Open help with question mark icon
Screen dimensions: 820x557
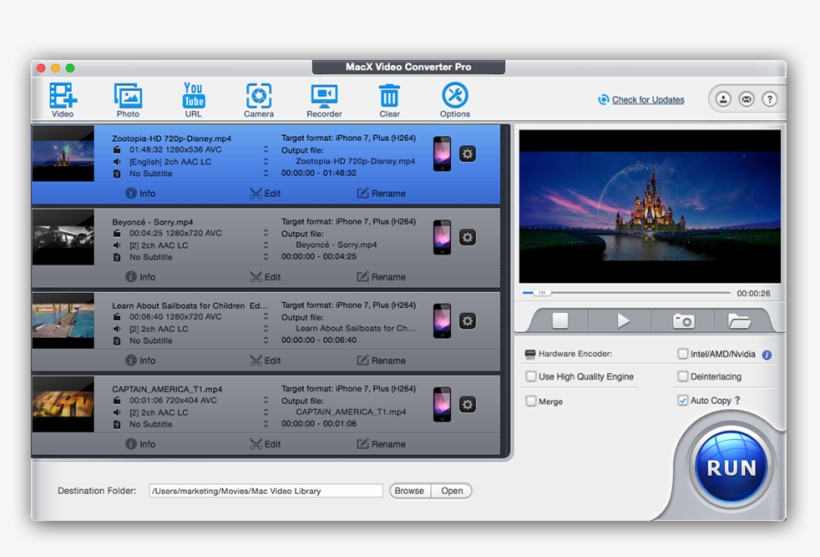click(x=769, y=99)
